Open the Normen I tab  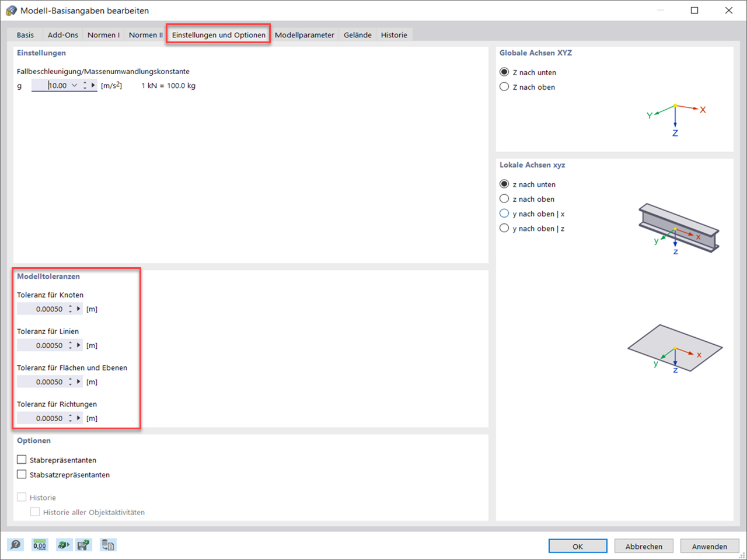click(x=103, y=35)
